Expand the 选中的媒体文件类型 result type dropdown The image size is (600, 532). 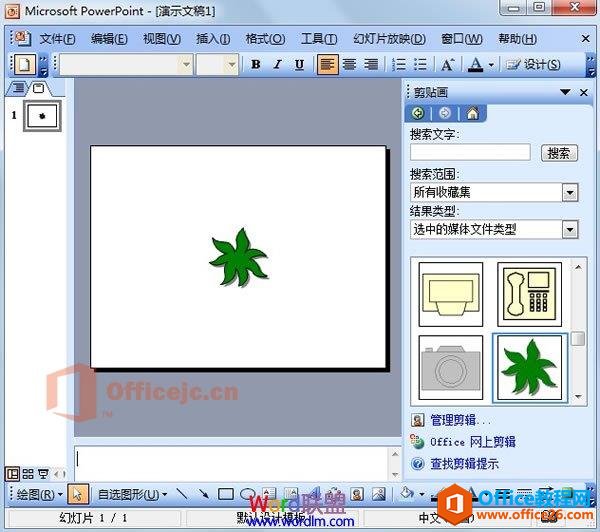570,230
